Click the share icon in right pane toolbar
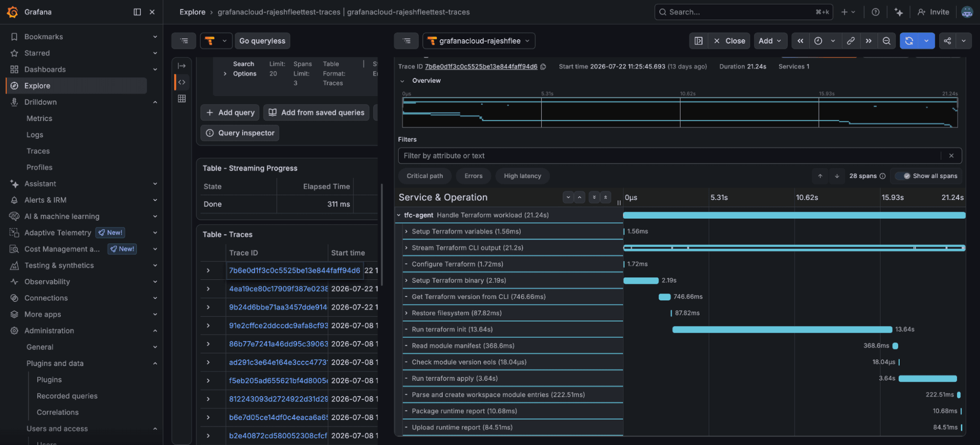 point(947,41)
